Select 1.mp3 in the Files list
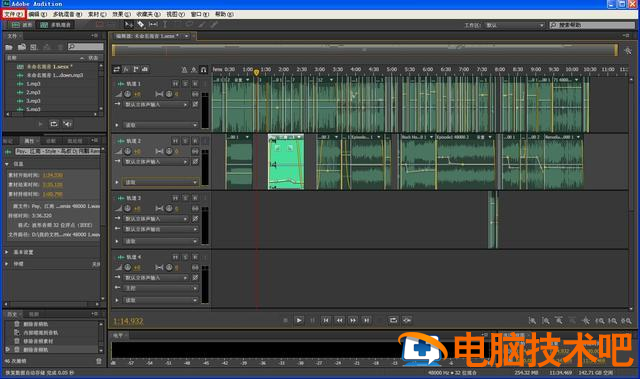640x379 pixels. (33, 84)
